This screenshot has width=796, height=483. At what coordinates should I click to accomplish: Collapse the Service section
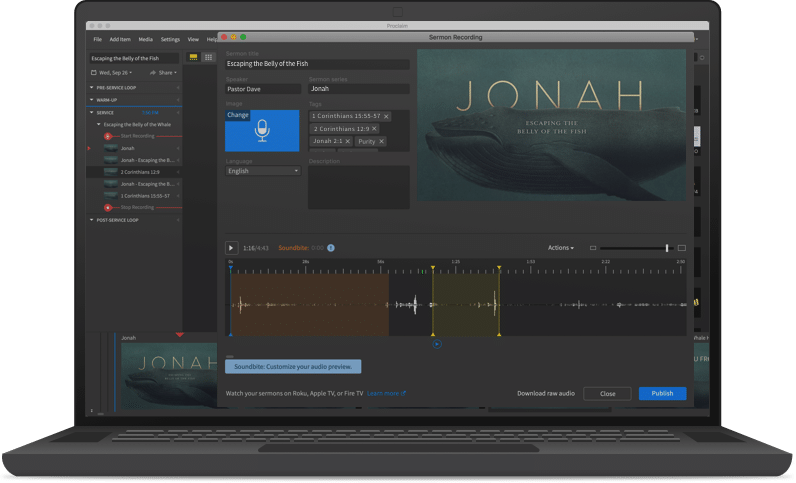pos(91,113)
